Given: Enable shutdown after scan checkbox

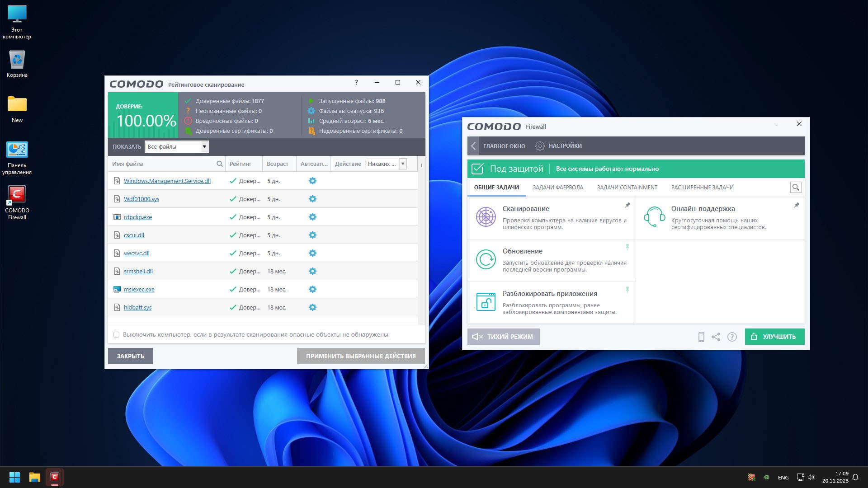Looking at the screenshot, I should click(x=116, y=335).
